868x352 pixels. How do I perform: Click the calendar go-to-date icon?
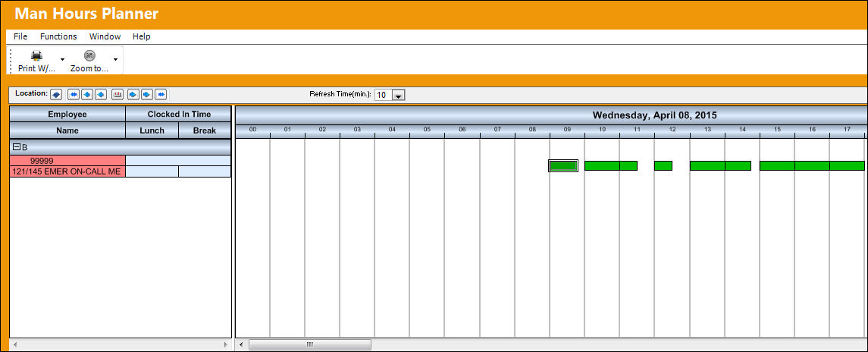118,95
